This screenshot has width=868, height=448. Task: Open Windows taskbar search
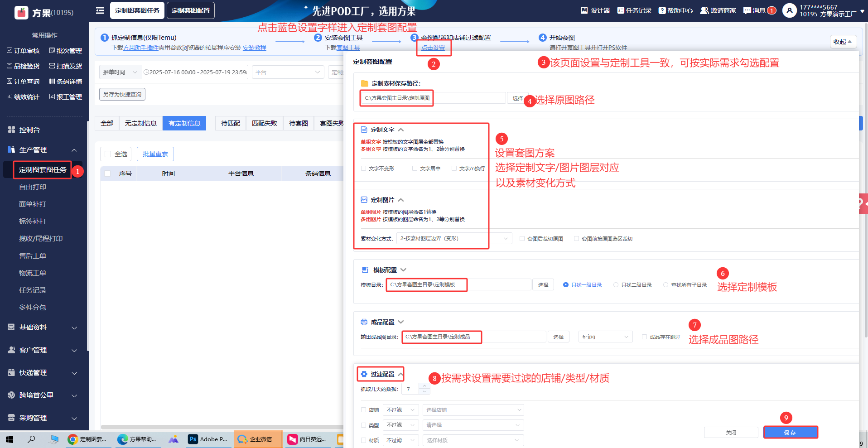coord(31,439)
